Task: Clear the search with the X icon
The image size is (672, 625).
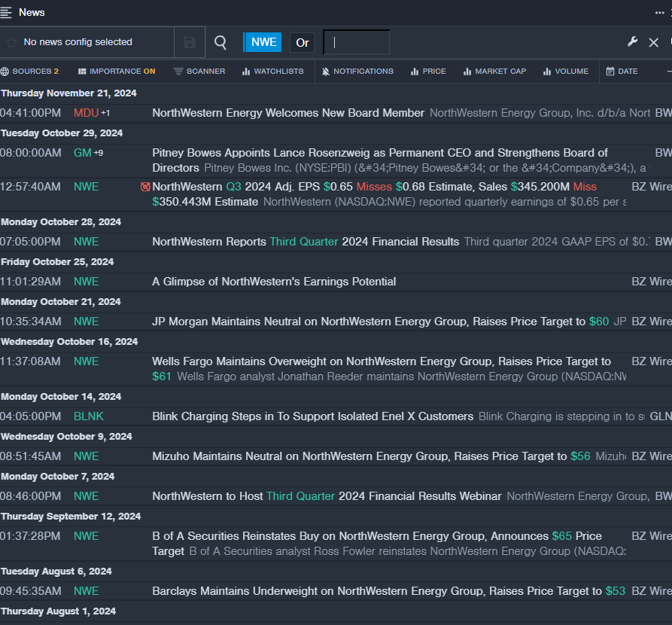Action: point(653,43)
